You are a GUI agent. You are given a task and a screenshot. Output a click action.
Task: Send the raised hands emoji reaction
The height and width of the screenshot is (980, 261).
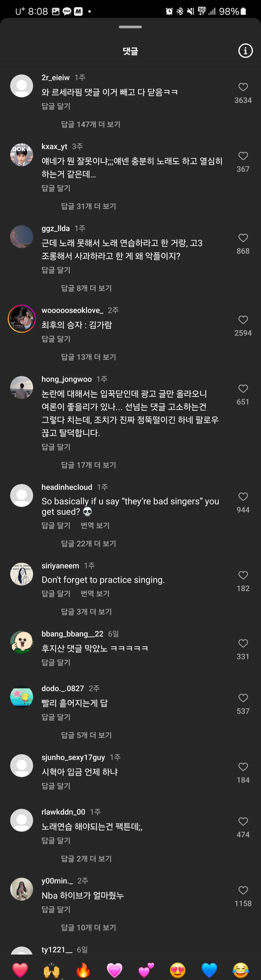click(52, 970)
